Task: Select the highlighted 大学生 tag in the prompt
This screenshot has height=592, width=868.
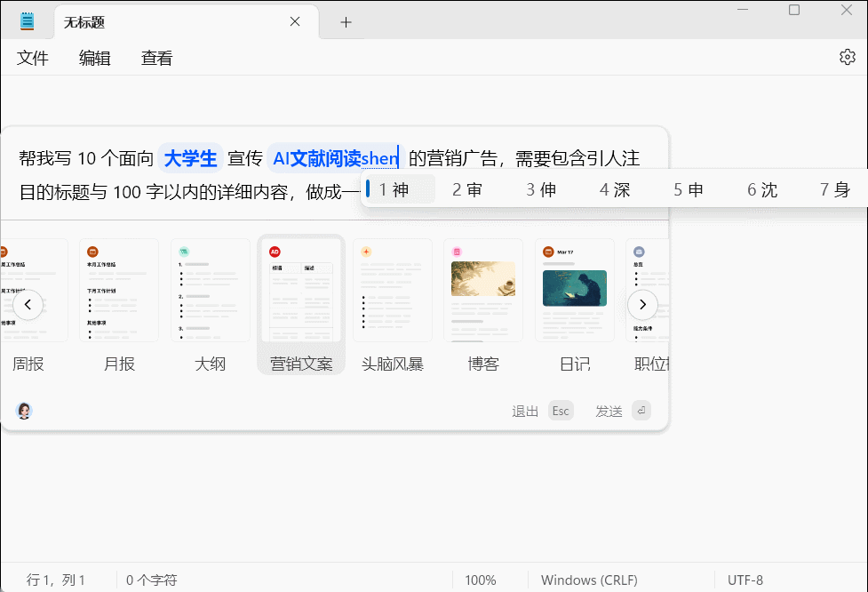Action: pyautogui.click(x=190, y=157)
